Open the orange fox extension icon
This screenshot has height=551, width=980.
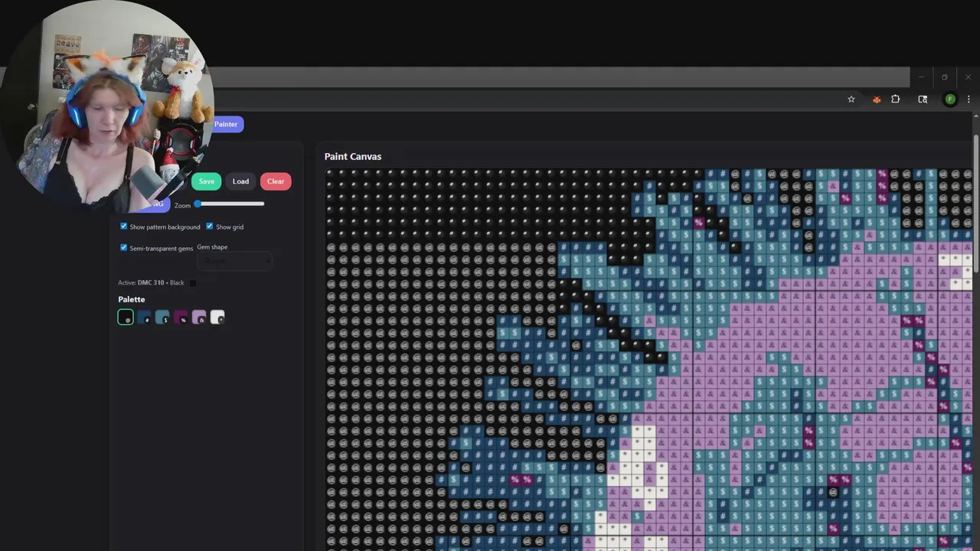tap(876, 99)
